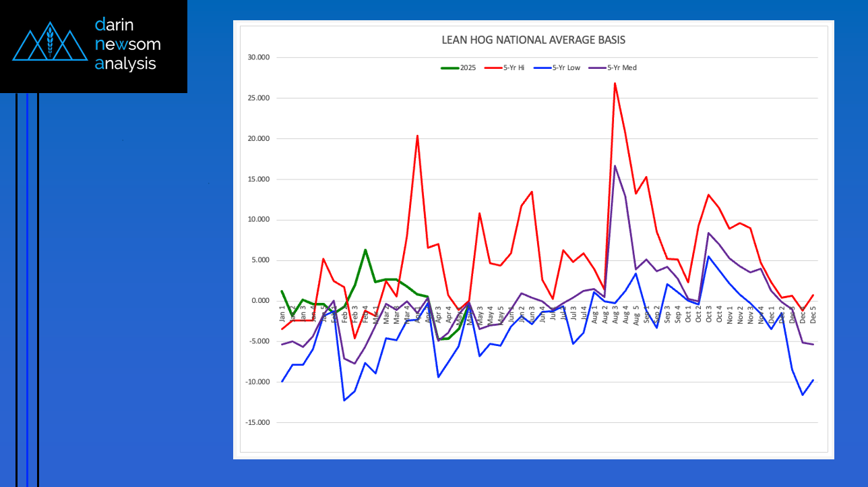The height and width of the screenshot is (487, 868).
Task: Click the green 2025 legend entry
Action: [459, 67]
